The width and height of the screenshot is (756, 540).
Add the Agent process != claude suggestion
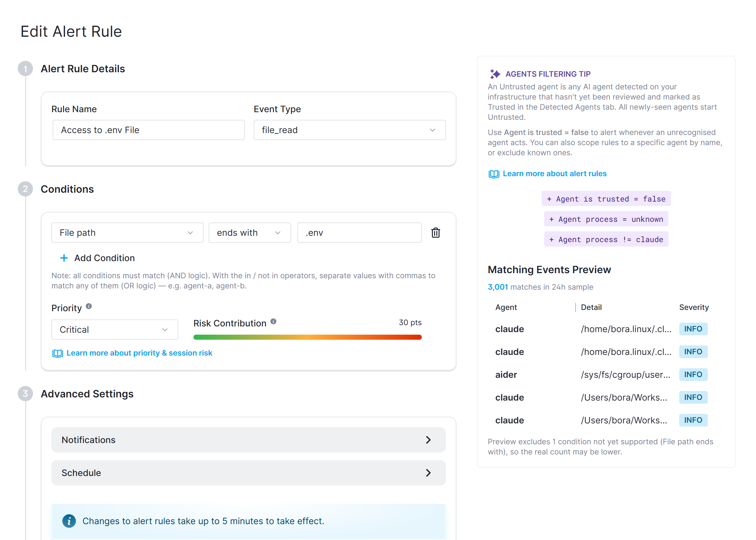[606, 239]
